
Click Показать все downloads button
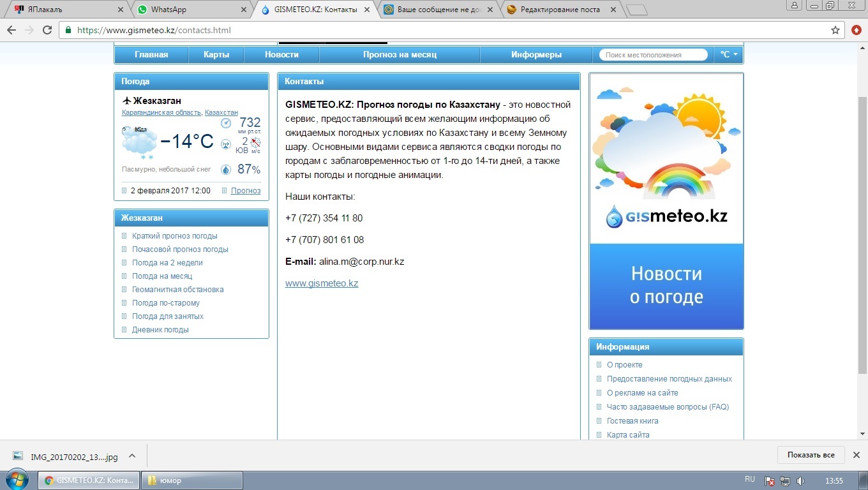coord(811,455)
